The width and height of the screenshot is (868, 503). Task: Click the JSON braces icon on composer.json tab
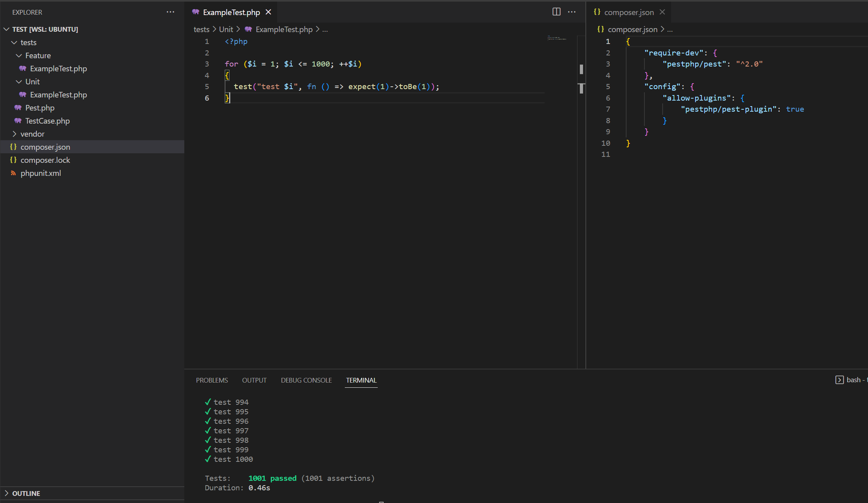(x=597, y=12)
